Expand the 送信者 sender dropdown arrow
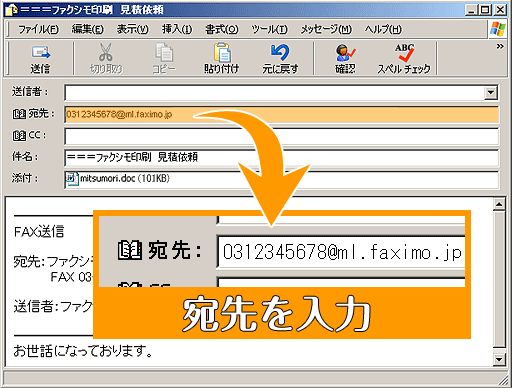512x388 pixels. pyautogui.click(x=491, y=92)
